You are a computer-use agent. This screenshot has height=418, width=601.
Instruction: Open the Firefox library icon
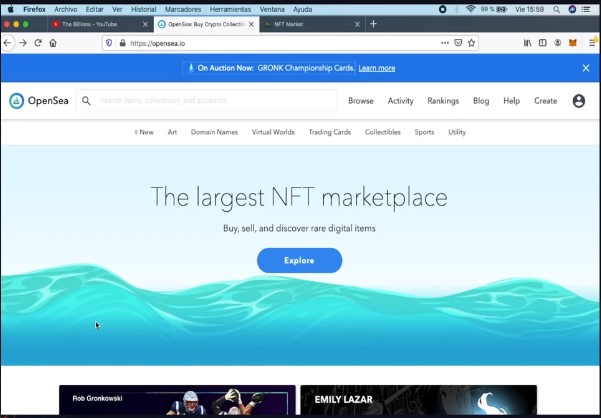[528, 43]
